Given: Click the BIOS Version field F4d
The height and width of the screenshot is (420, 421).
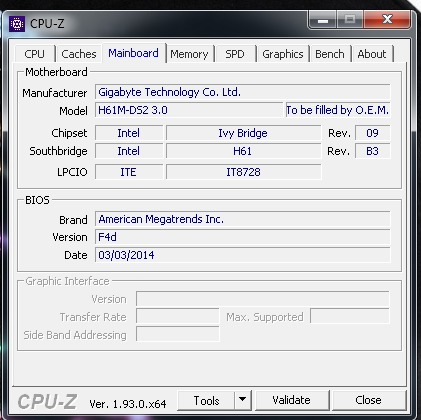Looking at the screenshot, I should point(242,237).
